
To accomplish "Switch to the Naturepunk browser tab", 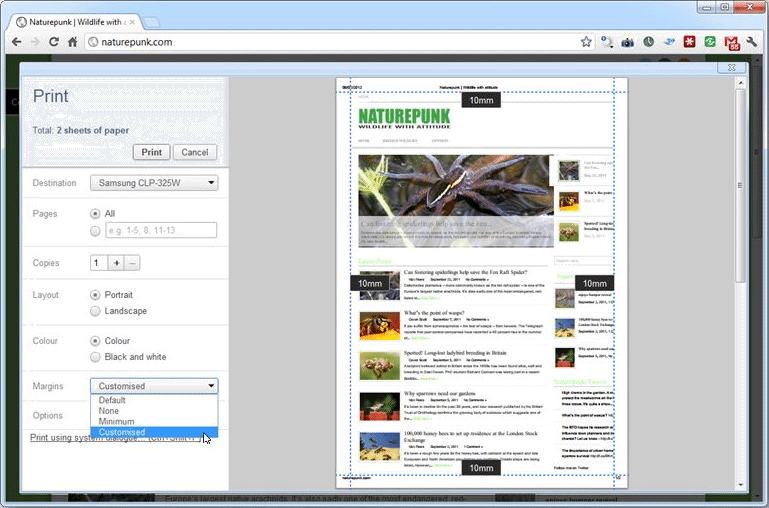I will click(74, 22).
